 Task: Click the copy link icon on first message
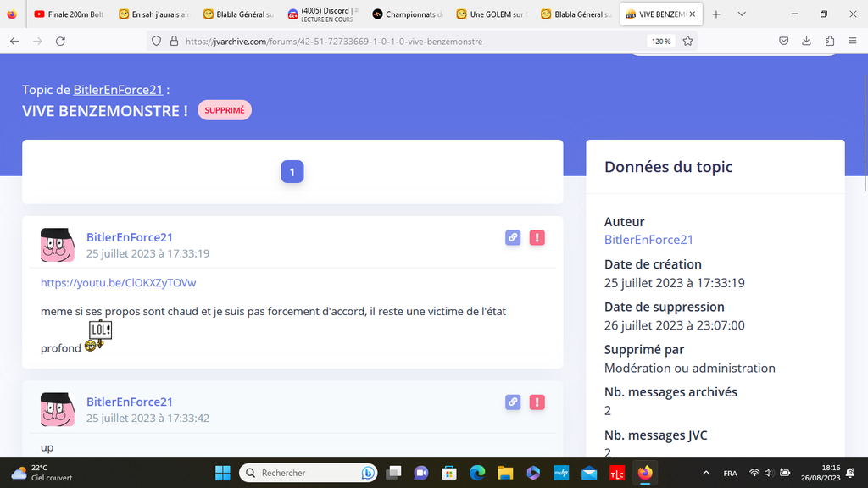tap(513, 238)
